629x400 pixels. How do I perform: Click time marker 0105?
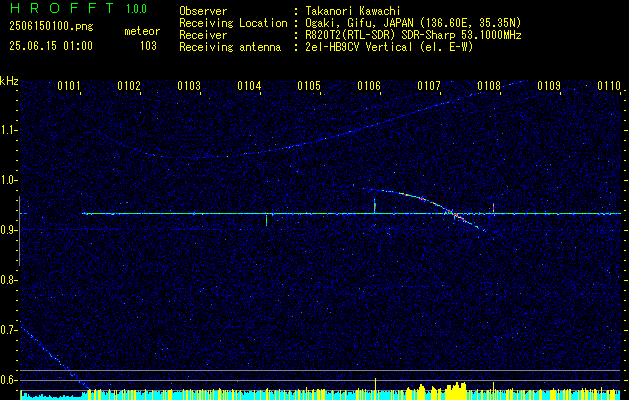pyautogui.click(x=309, y=85)
